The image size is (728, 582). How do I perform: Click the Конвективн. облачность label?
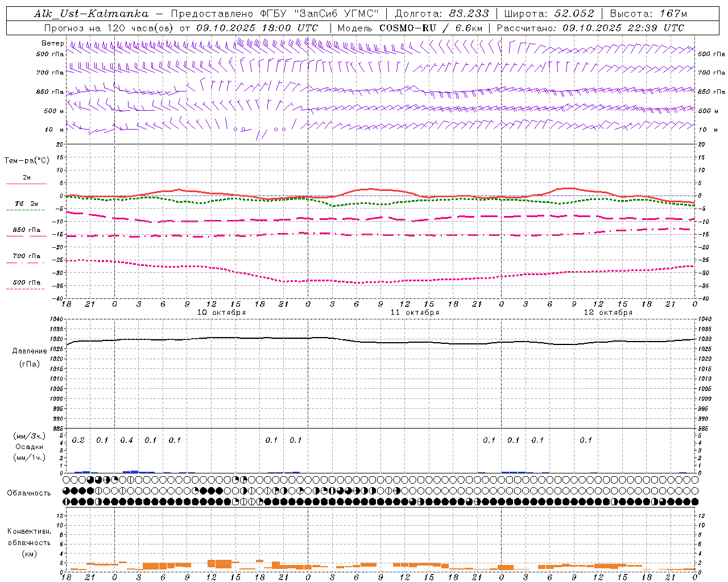pyautogui.click(x=29, y=537)
